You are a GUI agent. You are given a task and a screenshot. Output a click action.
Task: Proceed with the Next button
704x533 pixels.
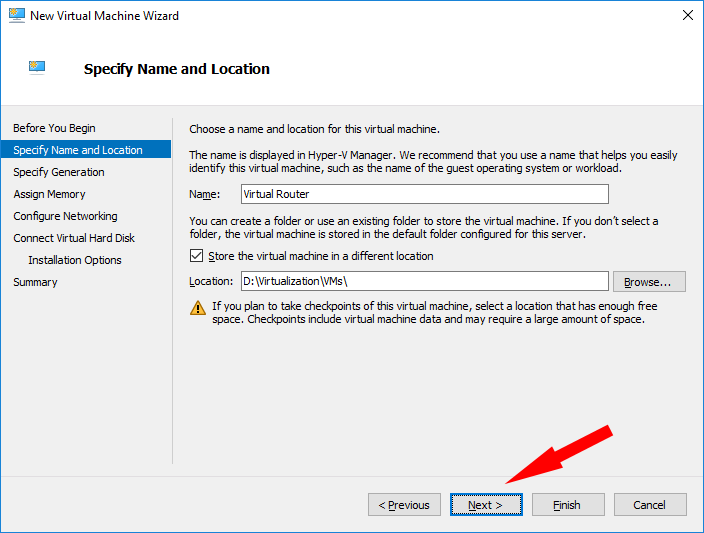[x=486, y=505]
